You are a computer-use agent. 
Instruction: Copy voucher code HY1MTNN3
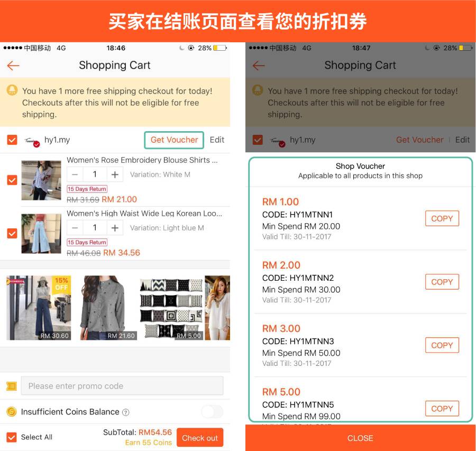click(x=442, y=345)
